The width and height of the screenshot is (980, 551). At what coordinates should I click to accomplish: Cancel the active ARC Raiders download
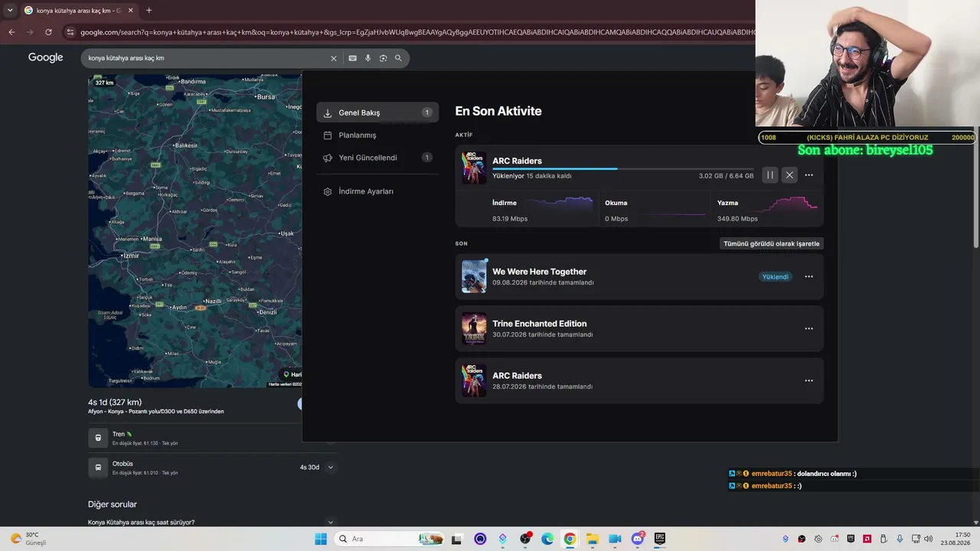(x=789, y=175)
